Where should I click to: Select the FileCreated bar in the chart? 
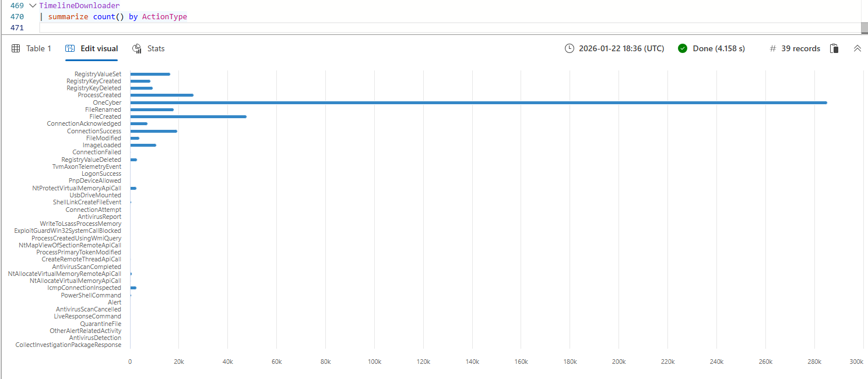click(x=188, y=116)
